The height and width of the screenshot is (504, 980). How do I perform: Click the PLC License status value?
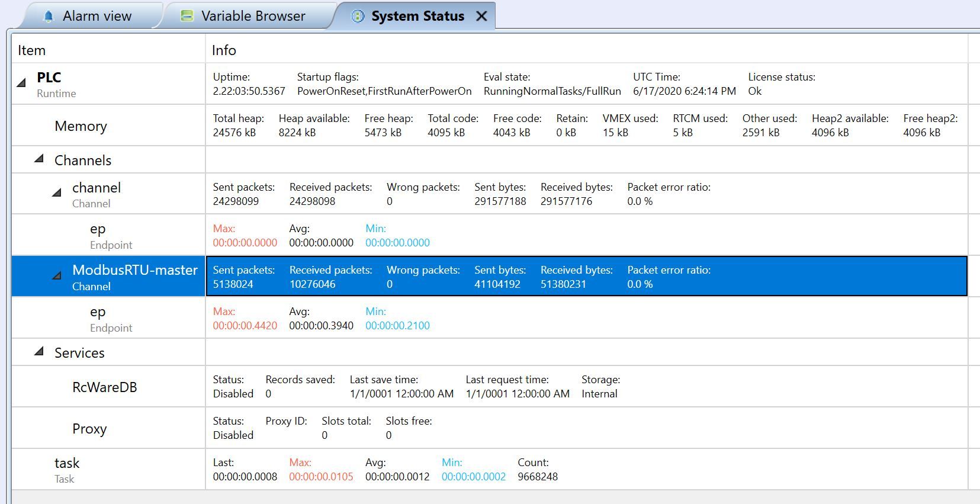click(x=754, y=91)
